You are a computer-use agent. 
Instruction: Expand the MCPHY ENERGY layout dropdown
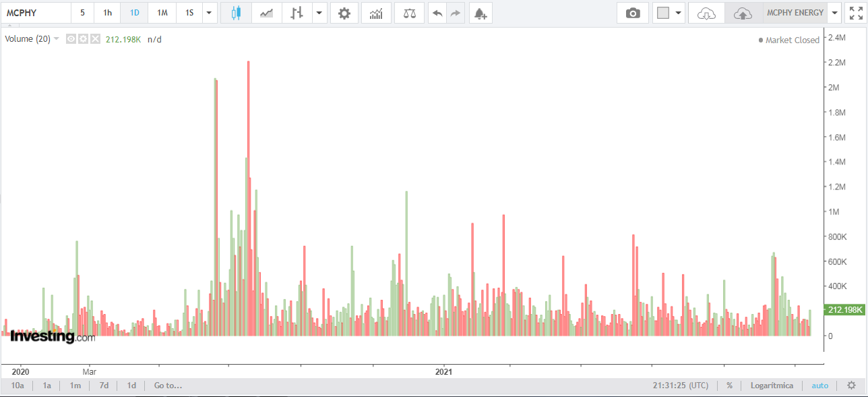pos(836,13)
